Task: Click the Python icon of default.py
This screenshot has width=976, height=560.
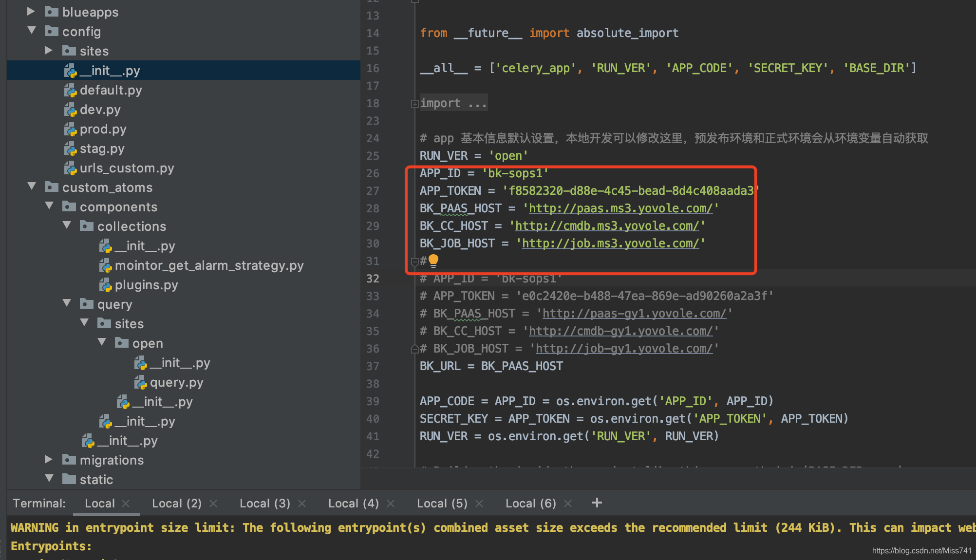Action: 71,90
